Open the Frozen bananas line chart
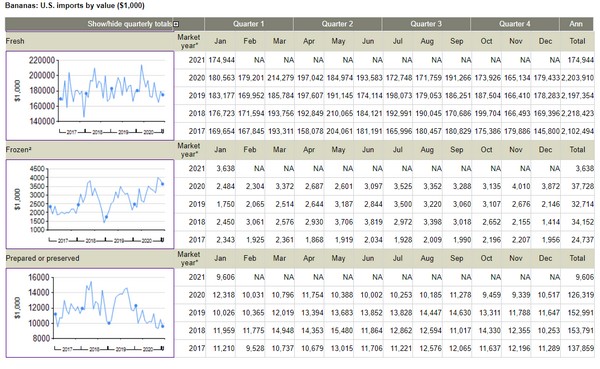Image resolution: width=600 pixels, height=369 pixels. click(90, 204)
